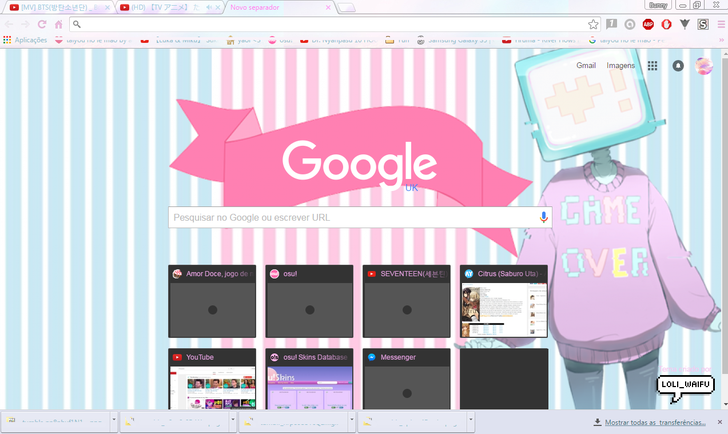Open the gray flag extension icon

click(x=611, y=24)
